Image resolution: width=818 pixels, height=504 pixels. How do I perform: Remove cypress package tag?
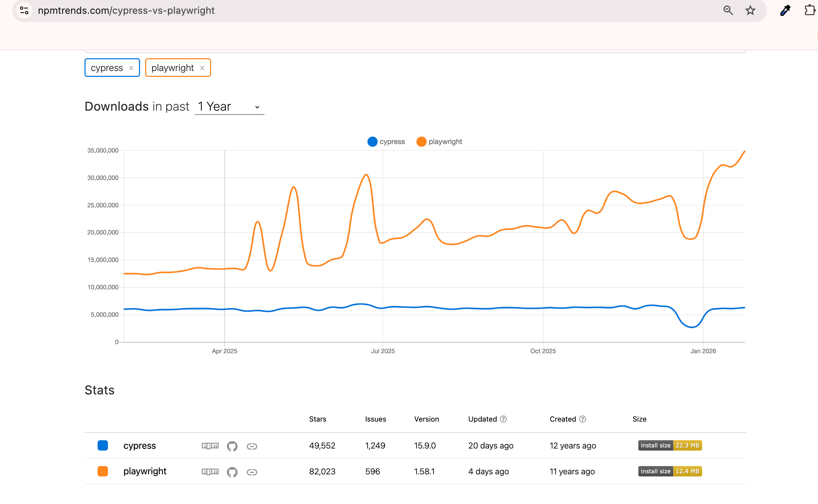131,68
